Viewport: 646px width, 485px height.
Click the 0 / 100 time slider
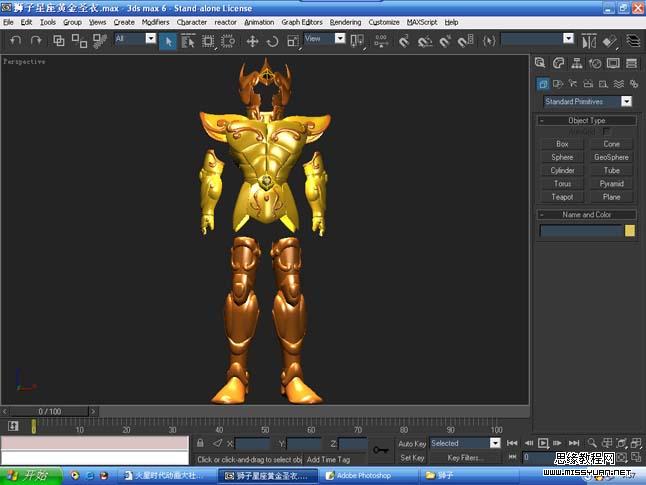49,411
